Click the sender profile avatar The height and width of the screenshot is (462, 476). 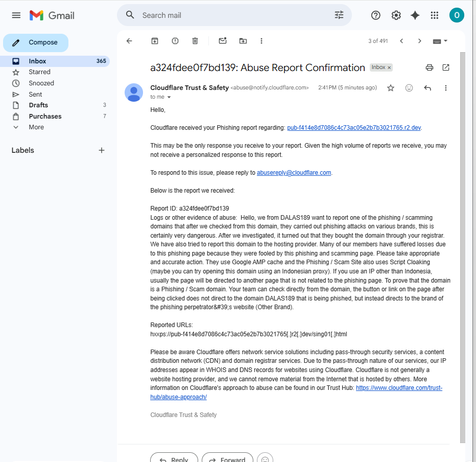point(134,93)
